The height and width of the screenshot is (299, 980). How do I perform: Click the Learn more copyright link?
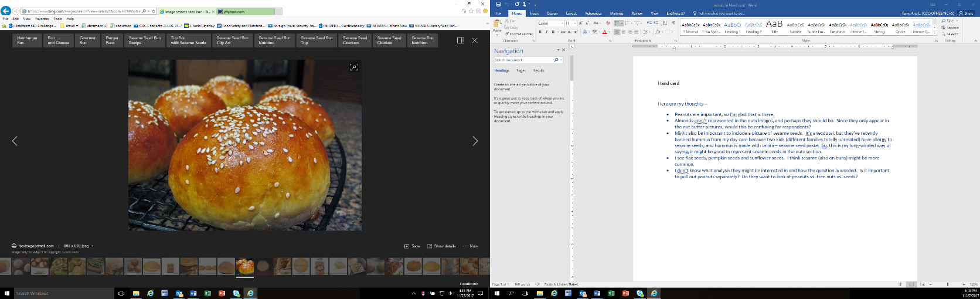tap(71, 252)
